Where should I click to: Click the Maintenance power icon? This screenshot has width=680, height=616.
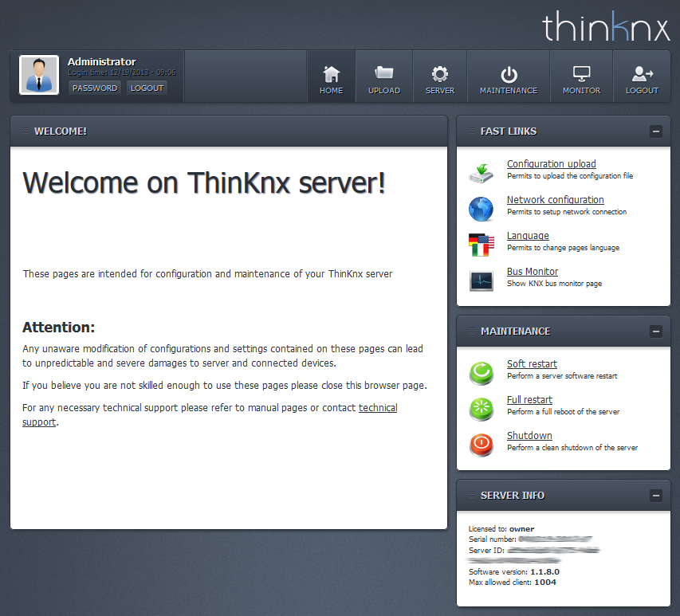click(x=509, y=75)
